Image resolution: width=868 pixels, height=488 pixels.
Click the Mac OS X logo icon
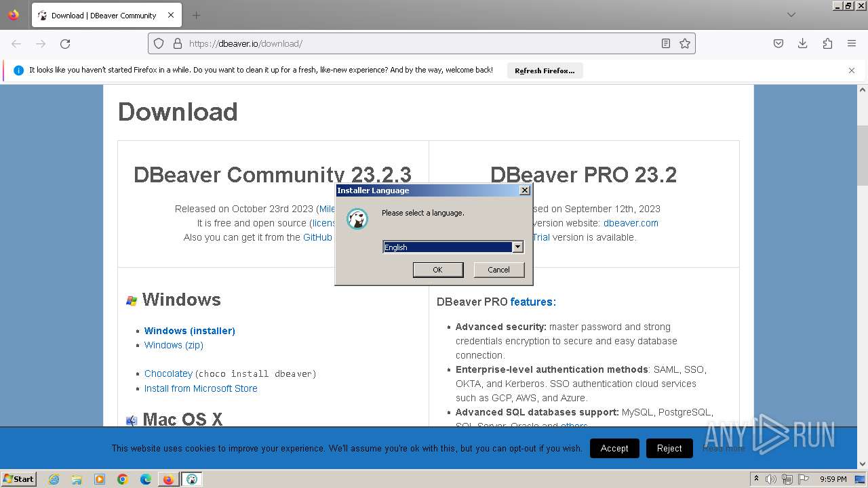pos(132,420)
